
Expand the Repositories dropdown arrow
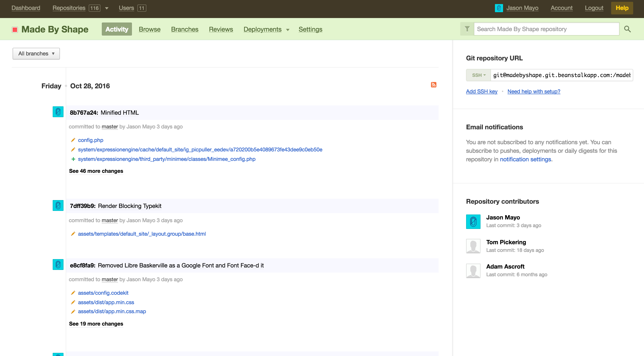coord(107,8)
